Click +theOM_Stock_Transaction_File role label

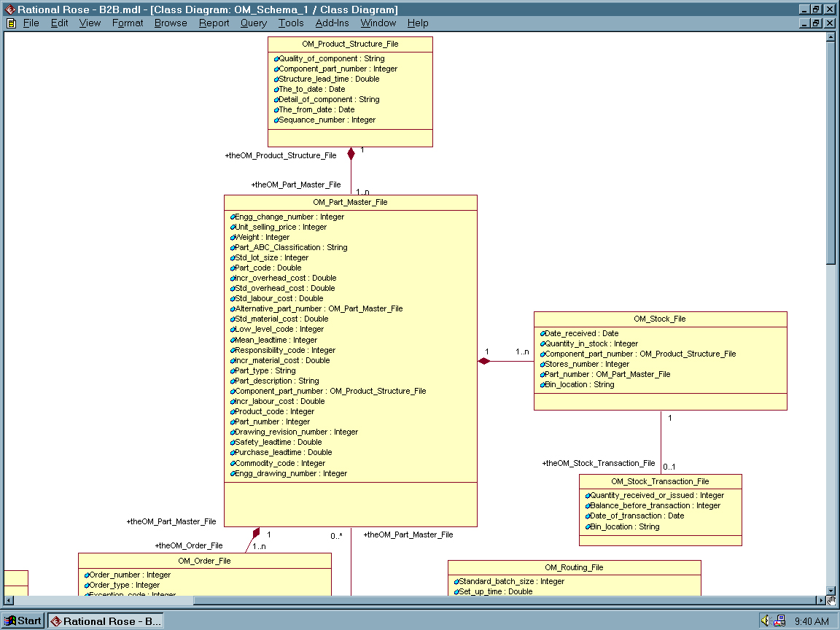point(599,463)
